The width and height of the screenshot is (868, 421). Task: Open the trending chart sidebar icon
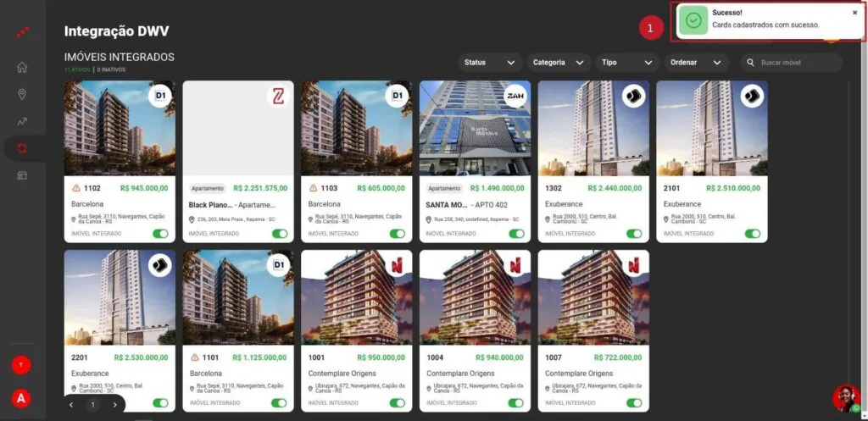coord(22,121)
